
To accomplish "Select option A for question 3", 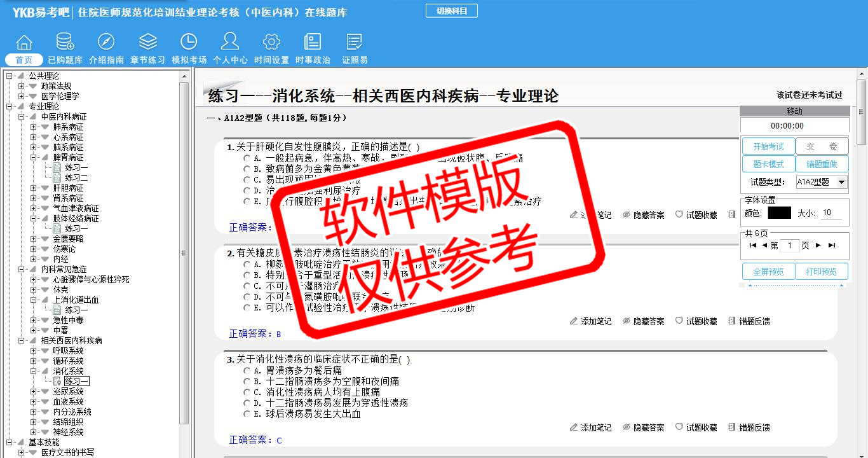I will tap(247, 370).
